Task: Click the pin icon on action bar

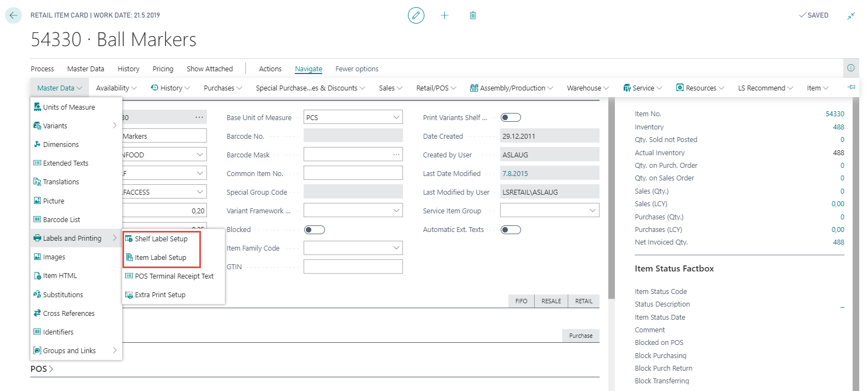Action: tap(852, 87)
